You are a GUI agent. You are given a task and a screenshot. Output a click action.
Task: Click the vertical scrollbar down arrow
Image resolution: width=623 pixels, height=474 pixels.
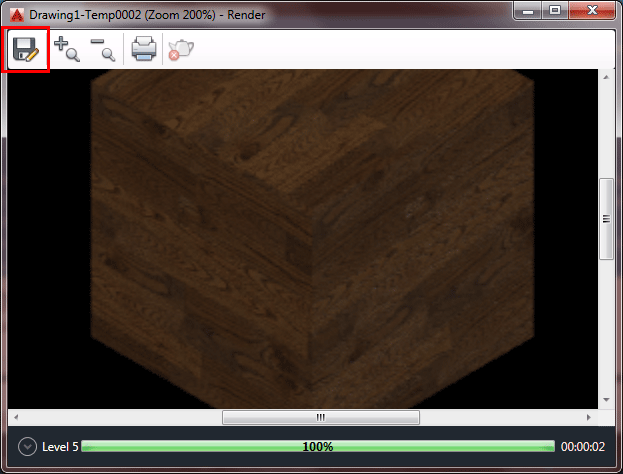pos(606,400)
